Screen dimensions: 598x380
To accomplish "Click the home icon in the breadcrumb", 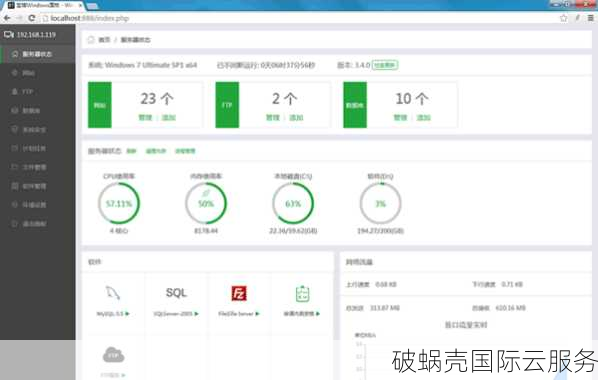I will [91, 40].
